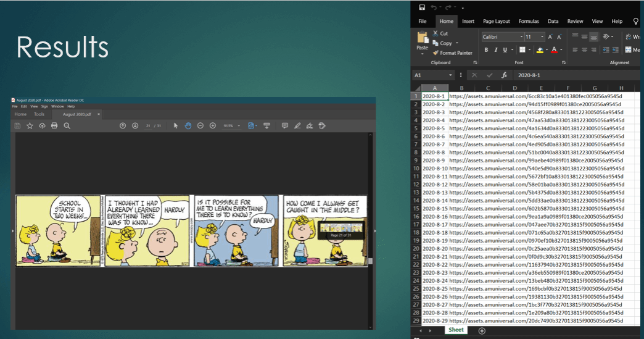Open the Fill Color dropdown arrow
Image resolution: width=644 pixels, height=339 pixels.
[547, 50]
